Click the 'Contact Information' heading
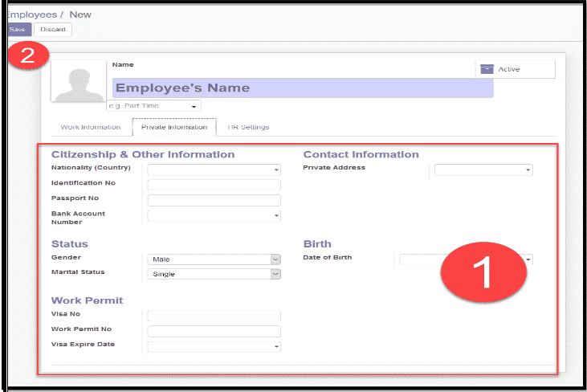 (361, 154)
